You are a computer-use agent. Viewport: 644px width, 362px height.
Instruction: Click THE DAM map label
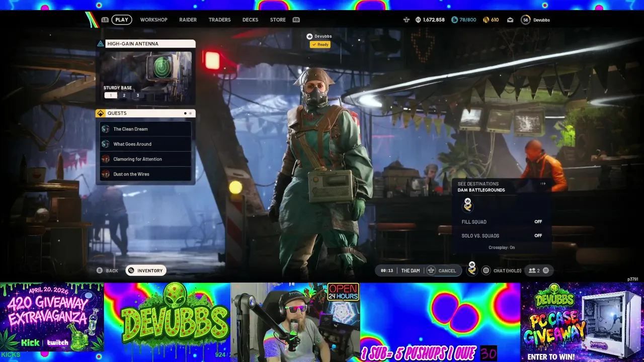411,270
